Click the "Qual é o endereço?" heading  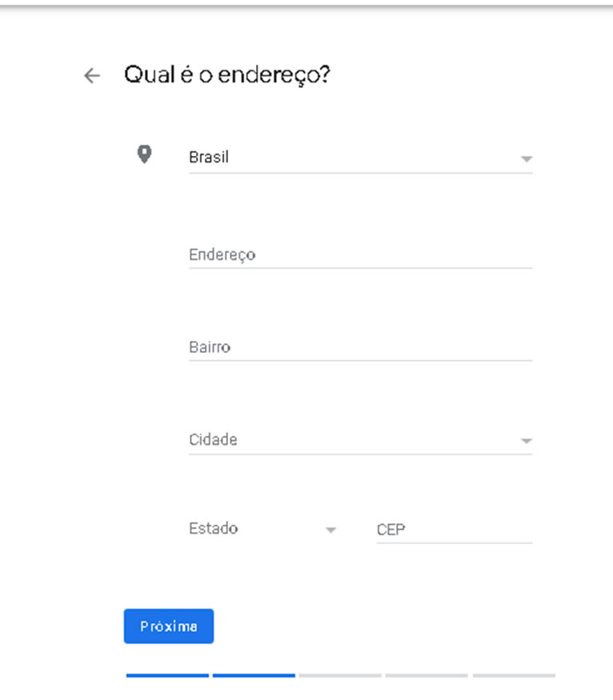[226, 75]
